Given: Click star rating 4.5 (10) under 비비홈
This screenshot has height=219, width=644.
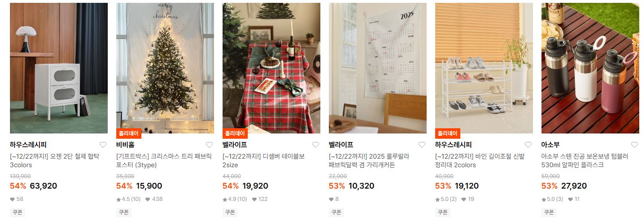Looking at the screenshot, I should (128, 199).
